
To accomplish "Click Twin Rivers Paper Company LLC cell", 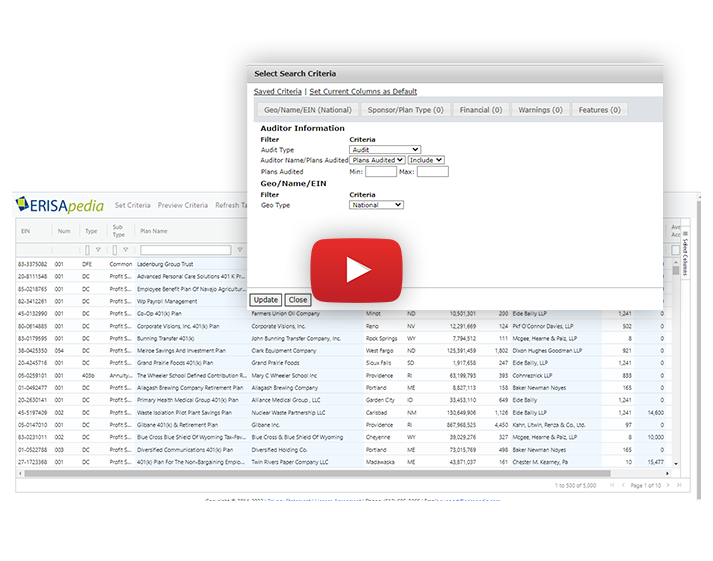I will coord(290,462).
